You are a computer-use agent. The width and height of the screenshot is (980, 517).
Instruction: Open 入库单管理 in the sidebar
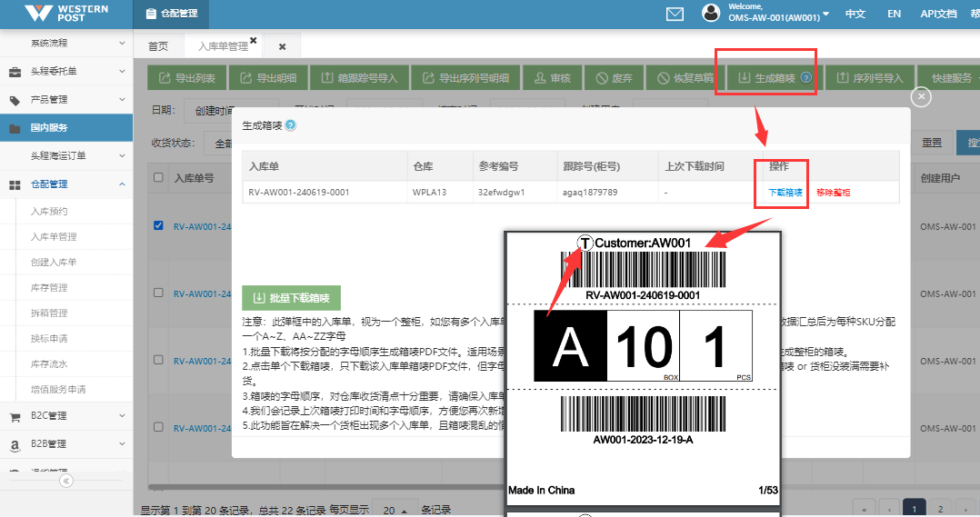pos(54,236)
